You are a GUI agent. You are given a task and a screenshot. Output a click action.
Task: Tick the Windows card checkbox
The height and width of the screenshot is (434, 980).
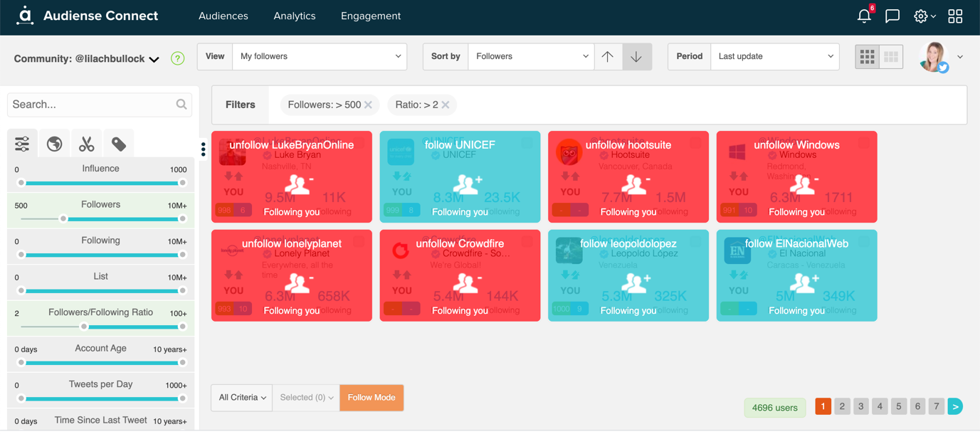tap(864, 143)
